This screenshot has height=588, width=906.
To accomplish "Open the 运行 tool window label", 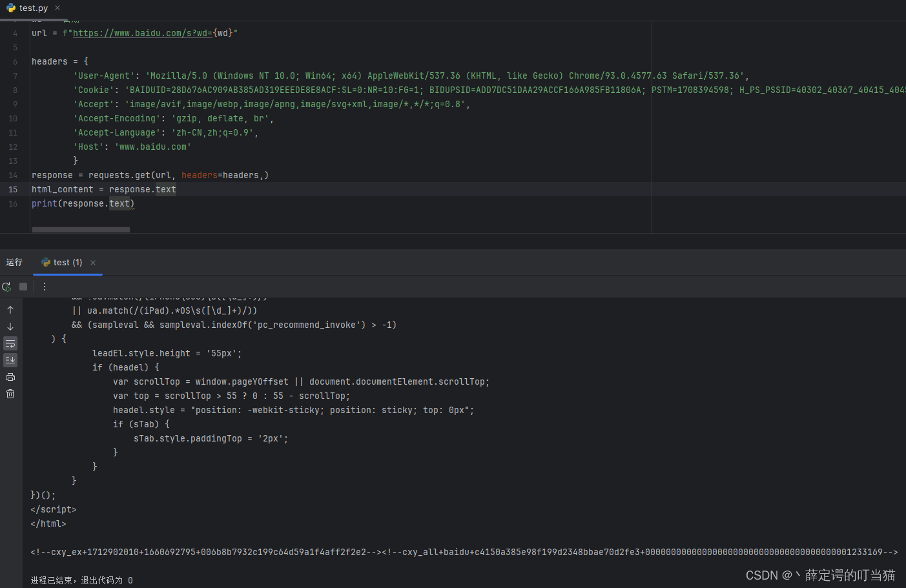I will point(14,262).
